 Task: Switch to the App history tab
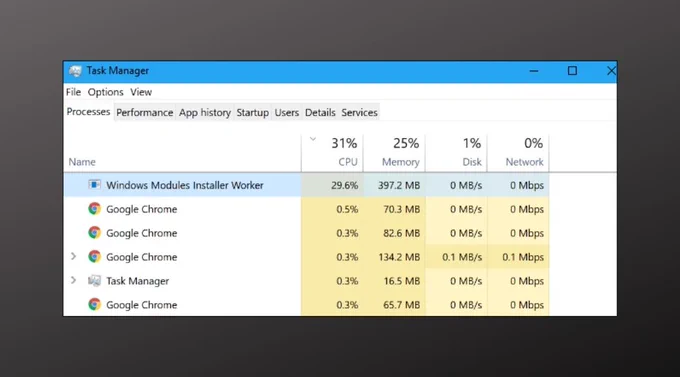click(x=205, y=112)
